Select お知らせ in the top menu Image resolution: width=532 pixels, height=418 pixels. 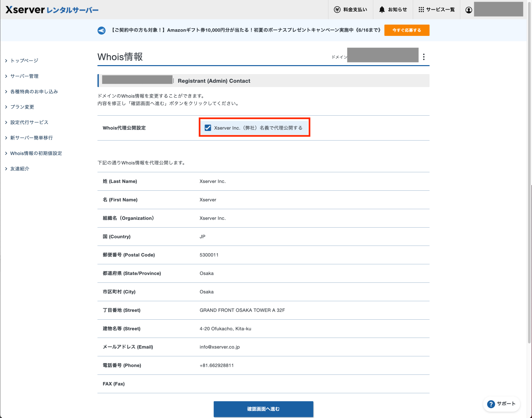point(397,9)
